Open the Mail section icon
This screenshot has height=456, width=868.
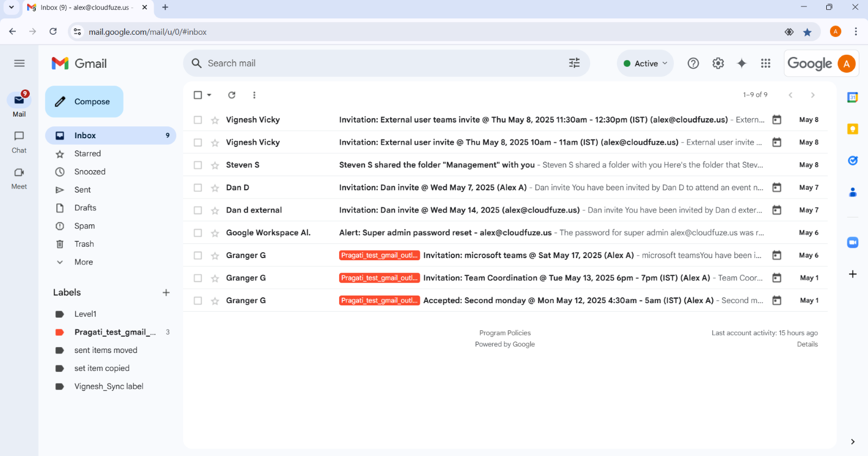pyautogui.click(x=19, y=100)
